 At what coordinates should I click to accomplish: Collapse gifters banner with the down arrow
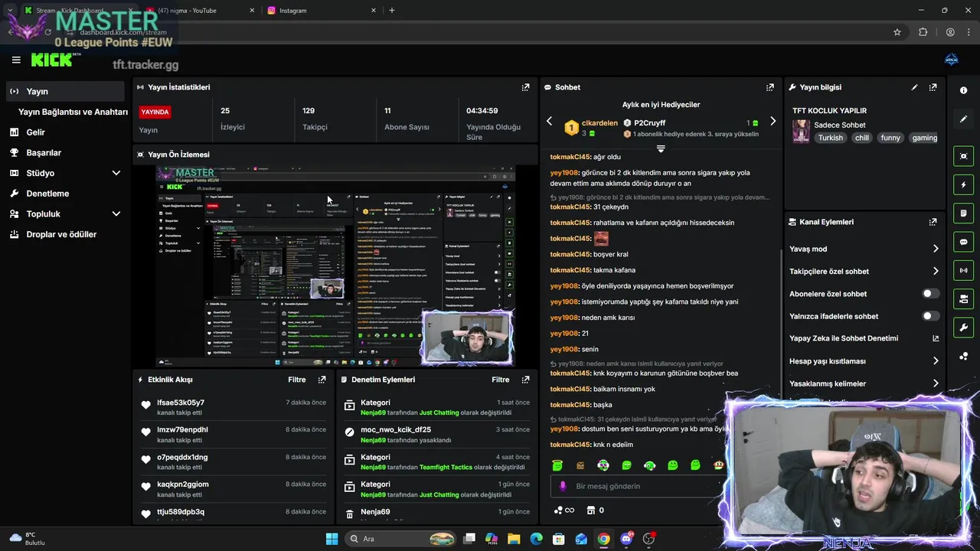(661, 148)
